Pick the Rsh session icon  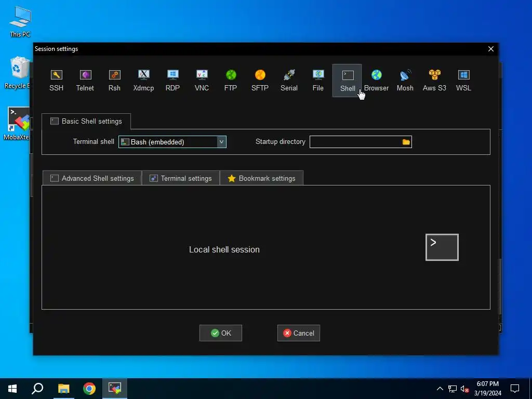tap(114, 81)
